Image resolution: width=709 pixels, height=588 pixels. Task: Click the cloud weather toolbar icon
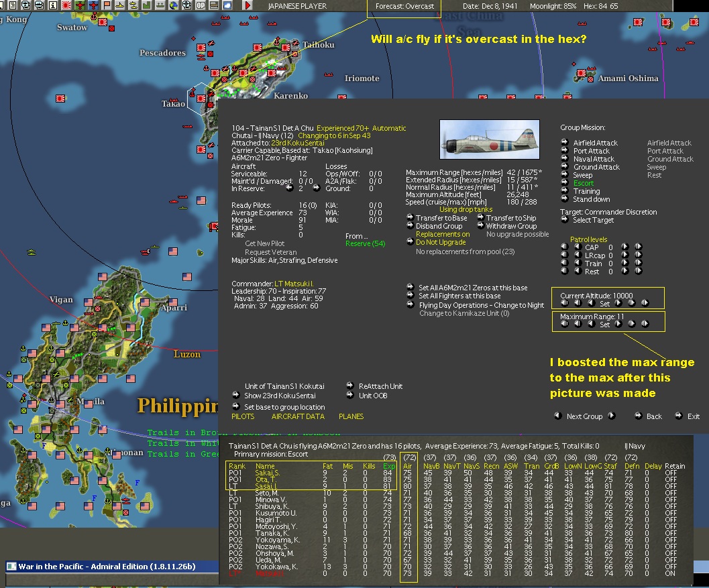click(x=227, y=5)
